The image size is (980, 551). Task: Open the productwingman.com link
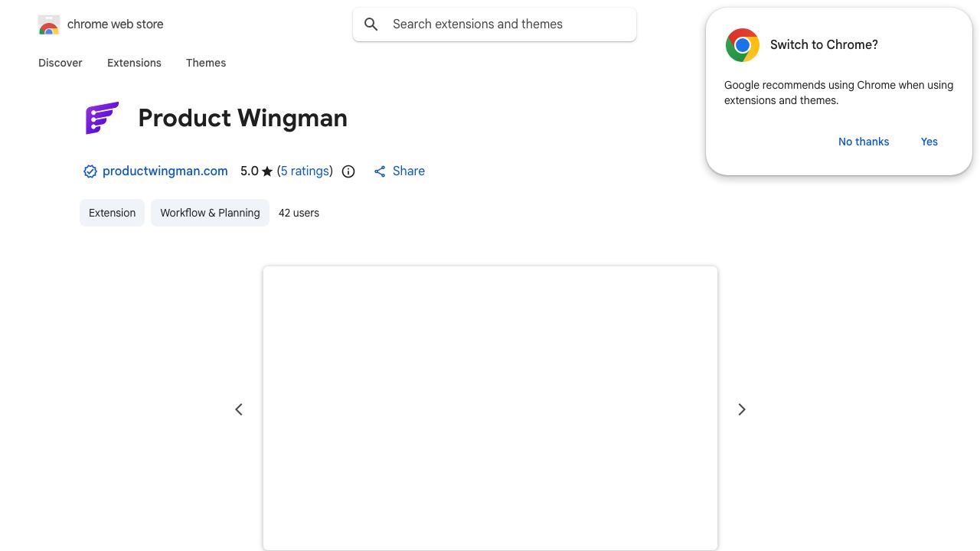point(165,171)
